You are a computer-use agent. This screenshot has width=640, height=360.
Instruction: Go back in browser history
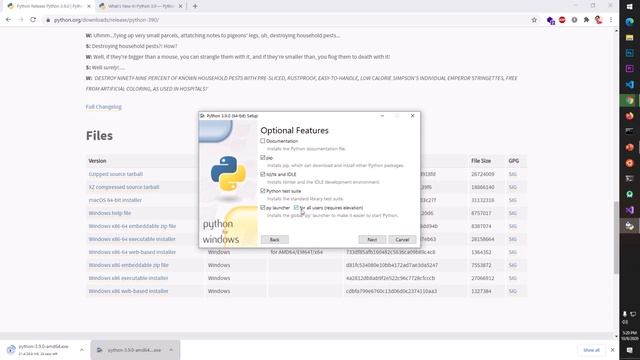8,20
